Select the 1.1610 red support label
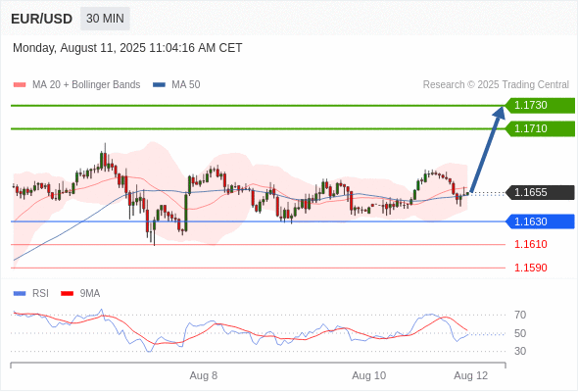This screenshot has width=578, height=392. click(531, 244)
